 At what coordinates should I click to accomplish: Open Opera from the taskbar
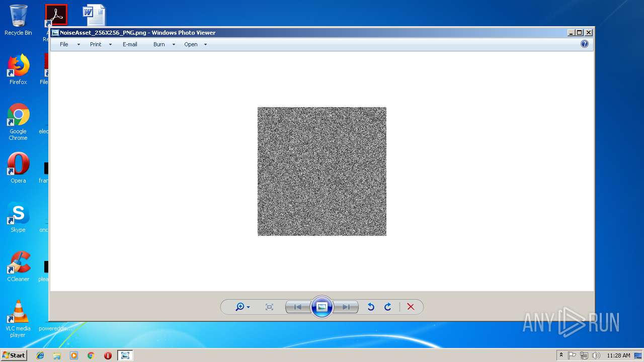tap(108, 355)
